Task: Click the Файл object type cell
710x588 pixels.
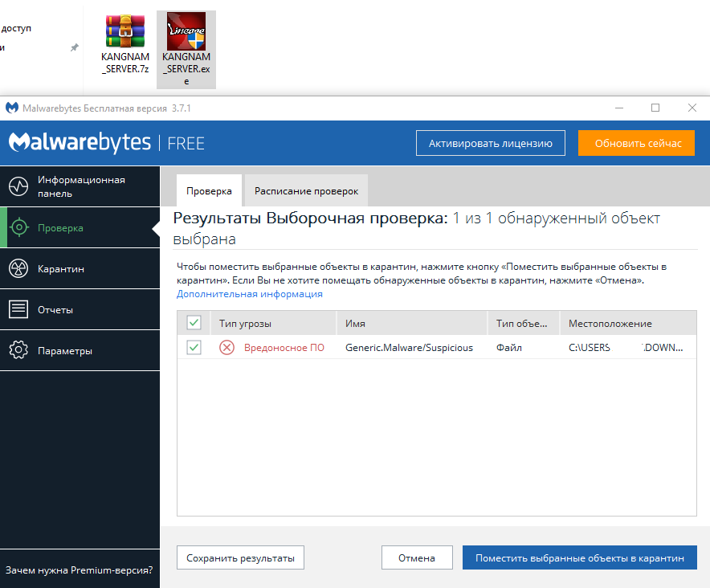Action: click(509, 348)
